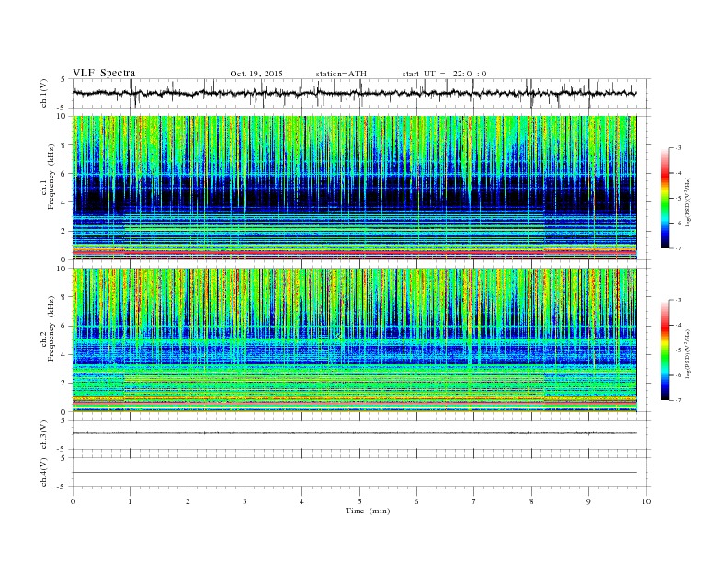The image size is (728, 563).
Task: Click the ch.1 spectrogram color bar
Action: pyautogui.click(x=665, y=198)
